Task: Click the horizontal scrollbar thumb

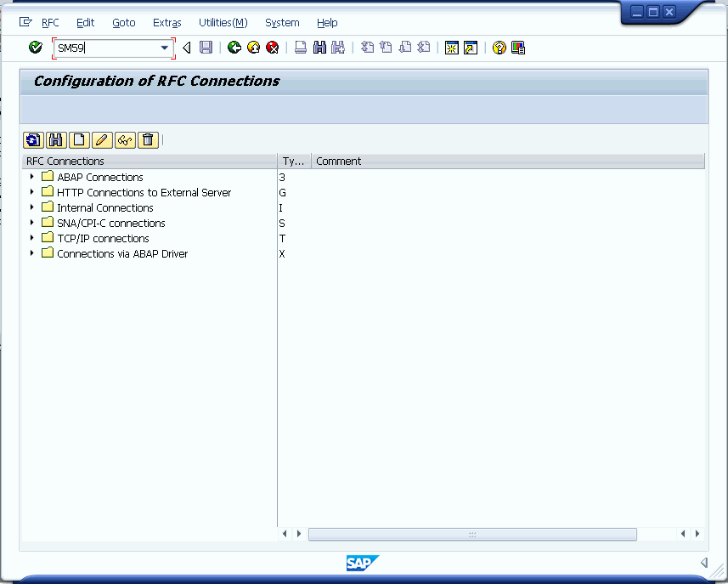Action: pyautogui.click(x=472, y=535)
